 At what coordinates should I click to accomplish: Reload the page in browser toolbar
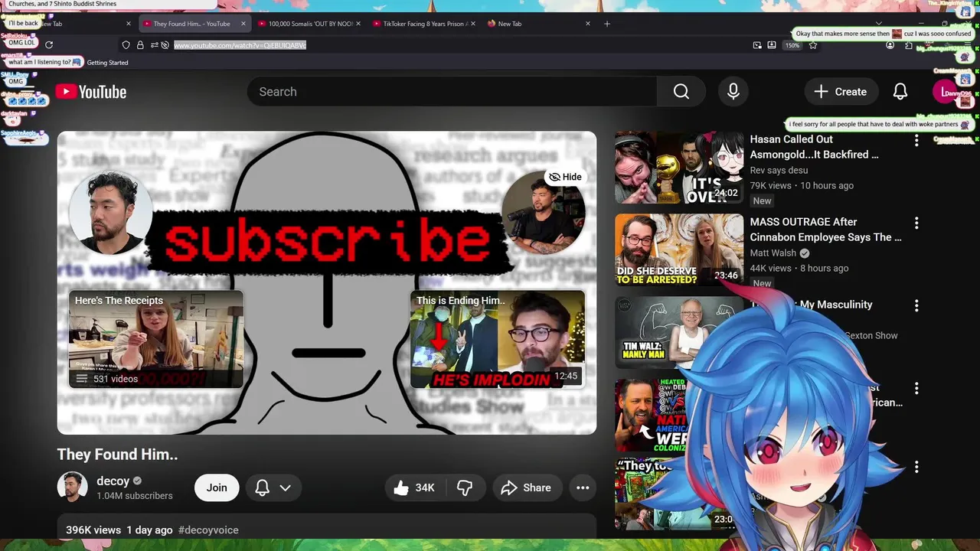(49, 45)
